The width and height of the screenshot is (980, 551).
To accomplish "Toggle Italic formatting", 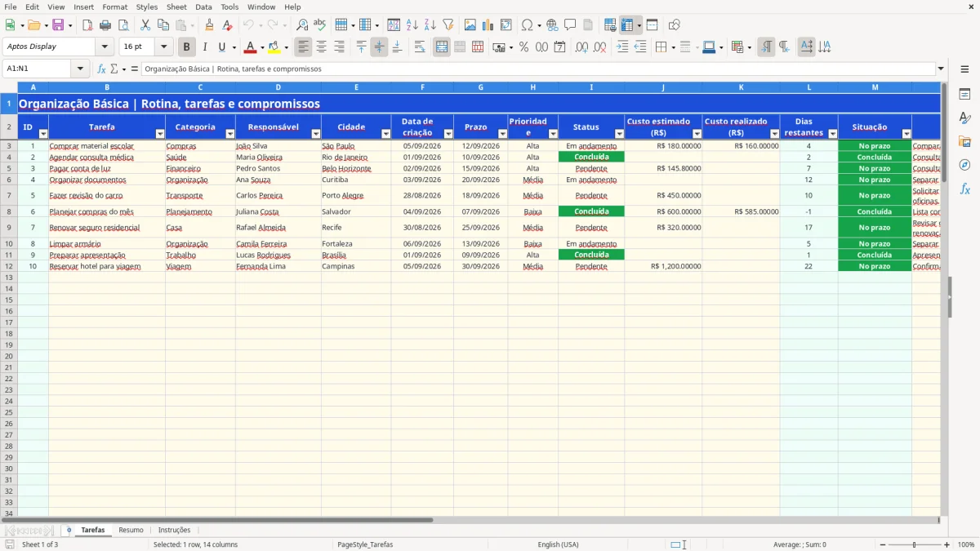I will click(205, 47).
